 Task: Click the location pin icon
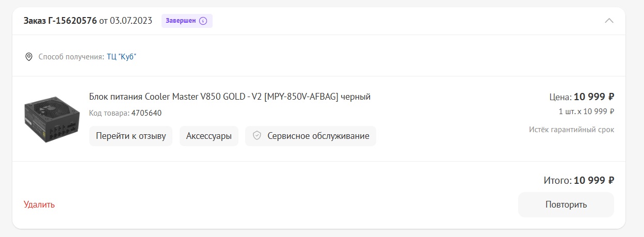click(29, 56)
